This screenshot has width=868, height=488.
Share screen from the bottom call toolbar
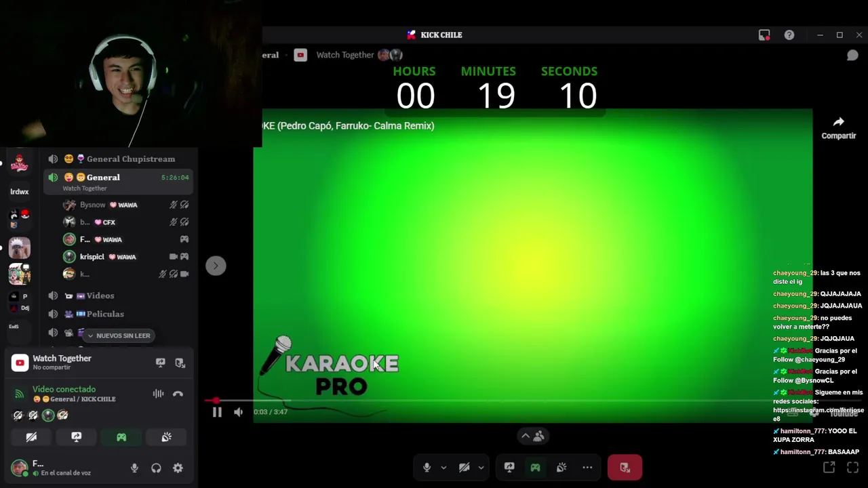pyautogui.click(x=509, y=467)
